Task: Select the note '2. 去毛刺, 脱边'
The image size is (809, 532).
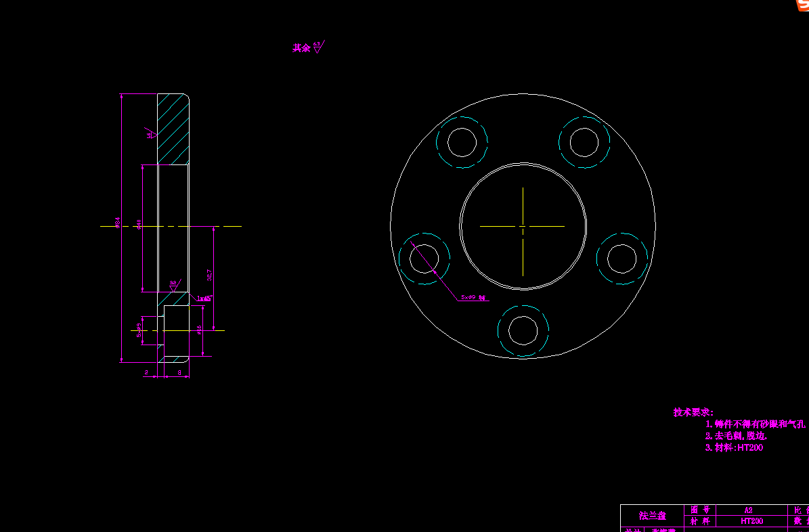Action: pyautogui.click(x=737, y=436)
